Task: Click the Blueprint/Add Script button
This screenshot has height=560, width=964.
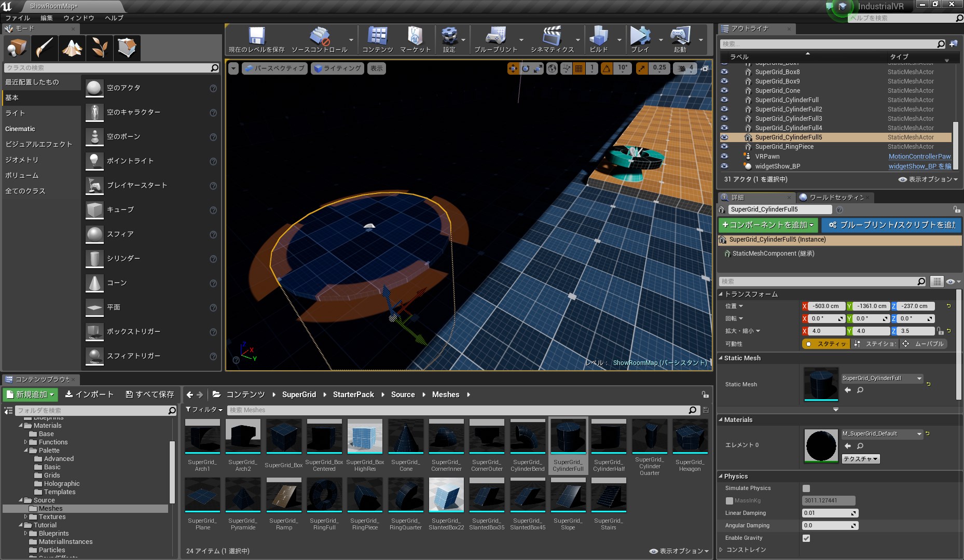Action: pos(891,225)
